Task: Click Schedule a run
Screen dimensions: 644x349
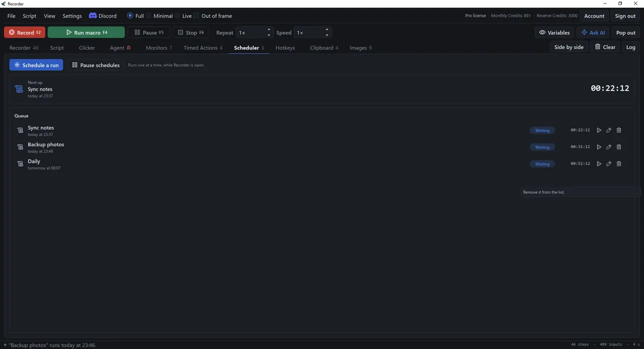Action: click(36, 65)
